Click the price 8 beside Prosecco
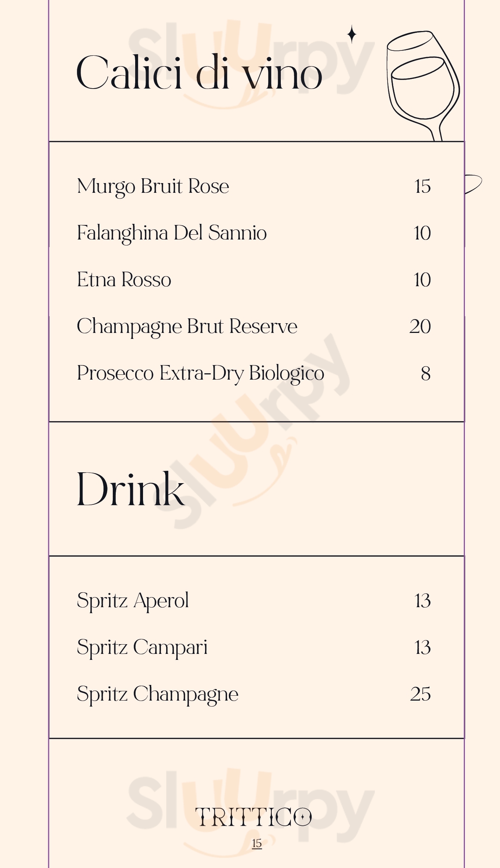Viewport: 500px width, 868px height. (426, 373)
